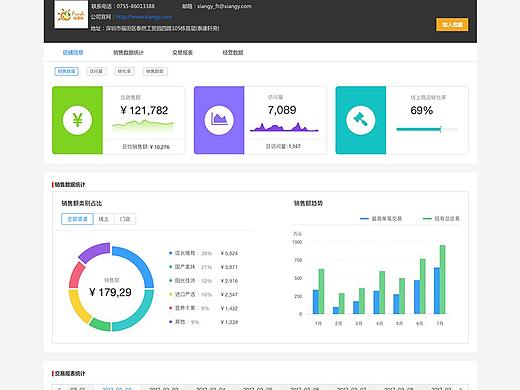Click the red-pink segment of the donut chart

(76, 275)
